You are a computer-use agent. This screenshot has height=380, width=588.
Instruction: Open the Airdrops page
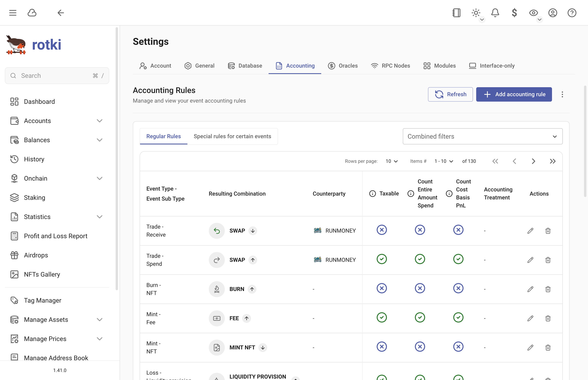57,255
